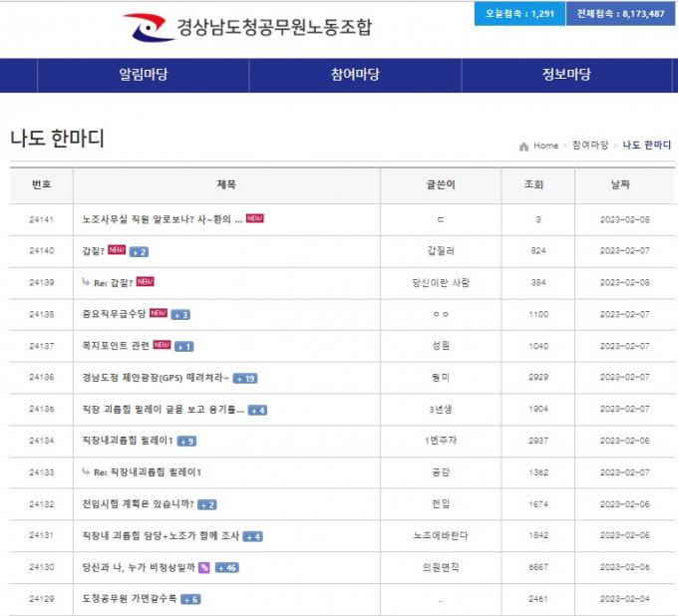678x616 pixels.
Task: Open the 정보마당 menu
Action: (x=566, y=75)
